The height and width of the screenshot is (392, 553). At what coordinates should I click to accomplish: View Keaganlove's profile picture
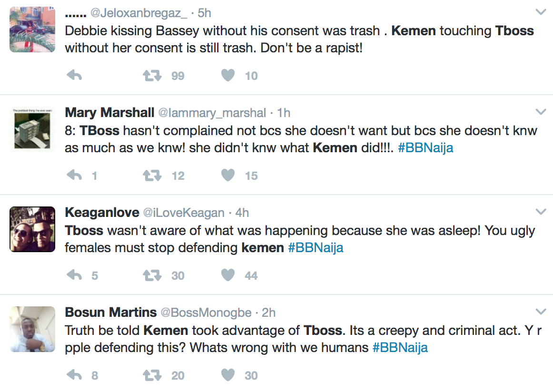(32, 229)
